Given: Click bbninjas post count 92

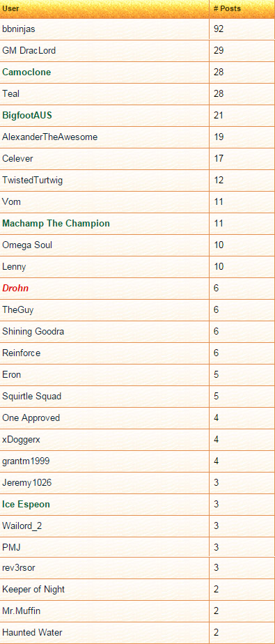Looking at the screenshot, I should [x=219, y=29].
